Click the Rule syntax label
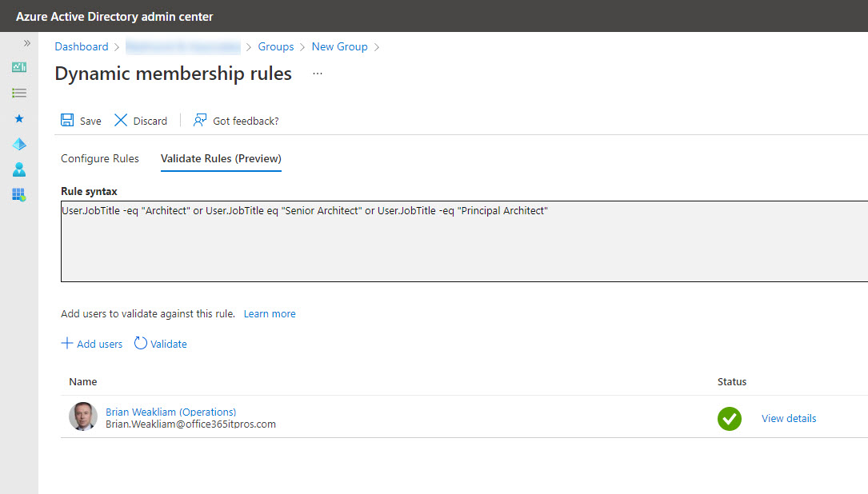 tap(89, 191)
